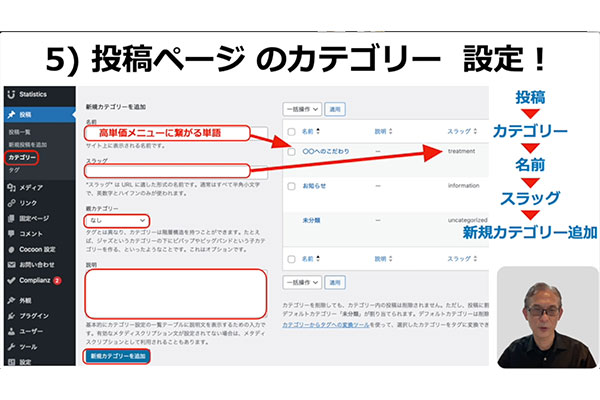Click the pushpin icon beside 投稿
The height and width of the screenshot is (400, 600).
click(x=11, y=114)
